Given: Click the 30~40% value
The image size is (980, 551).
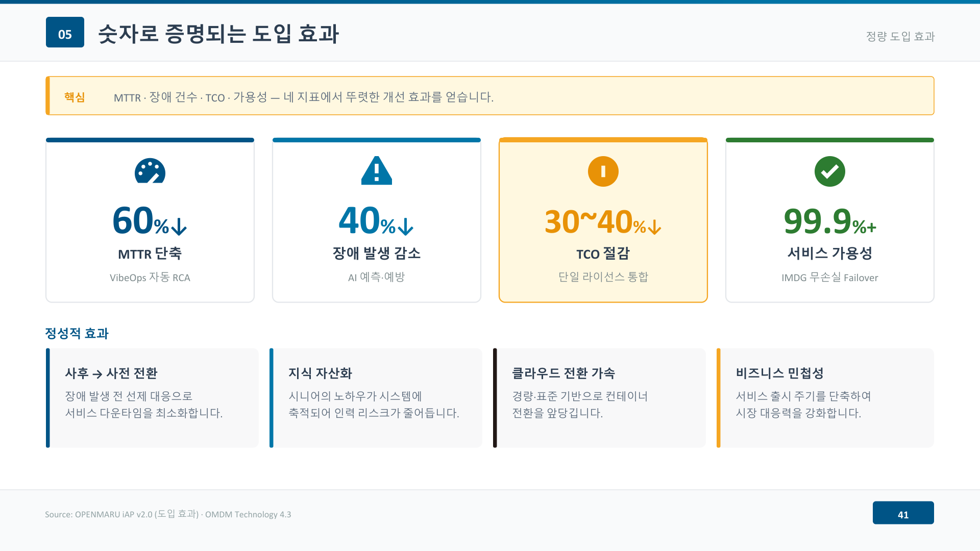Looking at the screenshot, I should pyautogui.click(x=603, y=222).
